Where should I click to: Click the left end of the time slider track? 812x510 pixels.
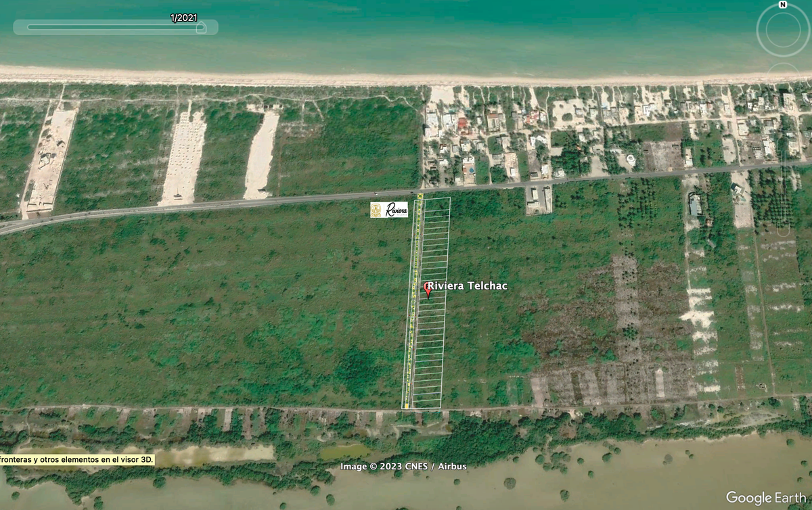(x=29, y=27)
